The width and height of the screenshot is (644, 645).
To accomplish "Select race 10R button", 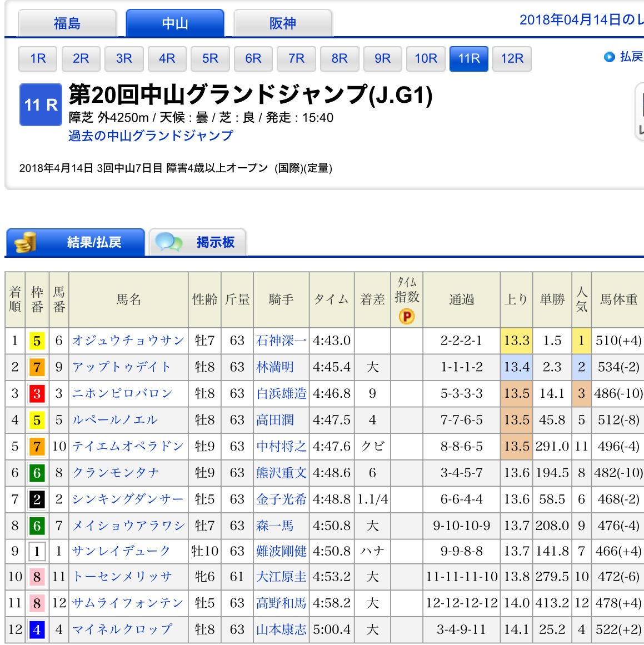I will click(426, 59).
